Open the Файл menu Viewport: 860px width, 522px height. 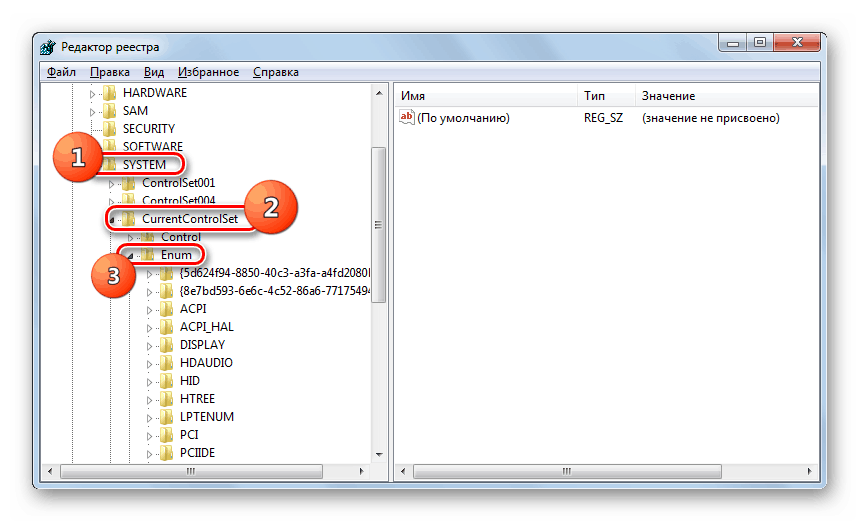61,72
